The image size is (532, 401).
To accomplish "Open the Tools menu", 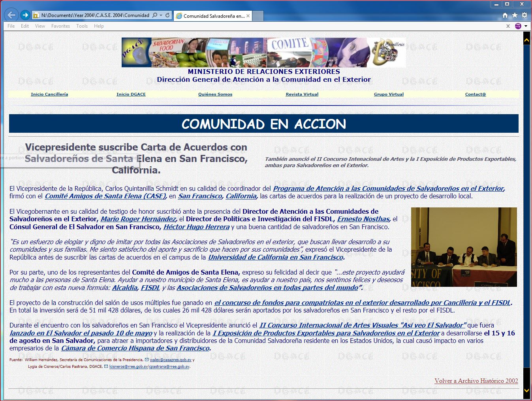I will click(82, 26).
